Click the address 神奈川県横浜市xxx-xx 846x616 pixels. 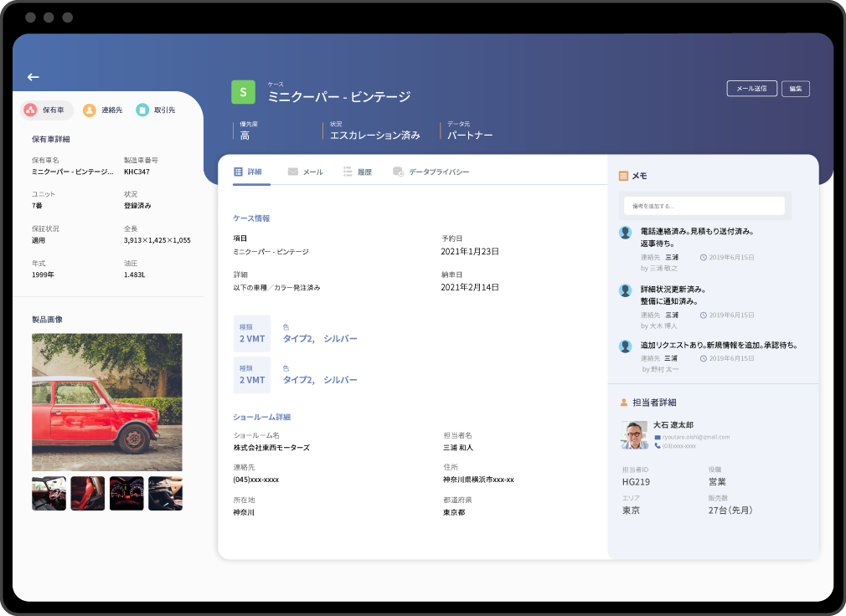pyautogui.click(x=478, y=480)
